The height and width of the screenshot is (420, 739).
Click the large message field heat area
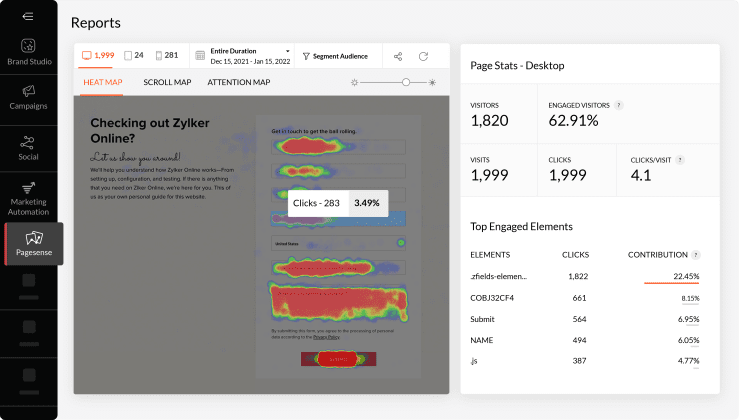(338, 302)
